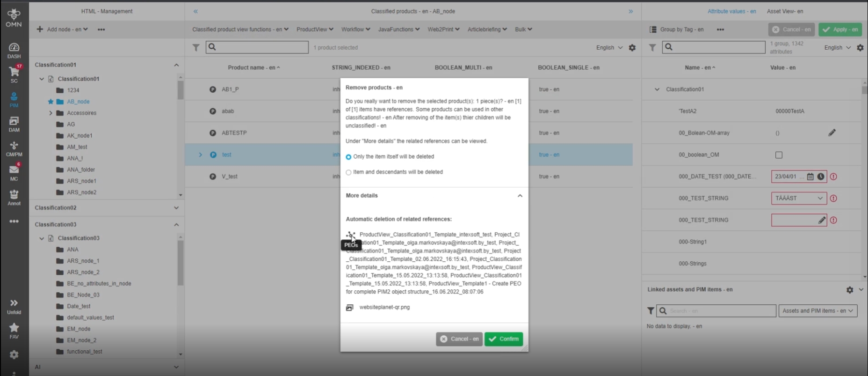Viewport: 868px width, 376px height.
Task: Collapse the Classification01 panel
Action: [176, 65]
